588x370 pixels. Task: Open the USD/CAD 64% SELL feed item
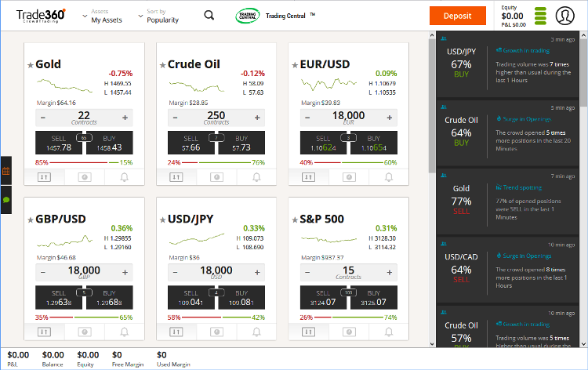point(507,270)
